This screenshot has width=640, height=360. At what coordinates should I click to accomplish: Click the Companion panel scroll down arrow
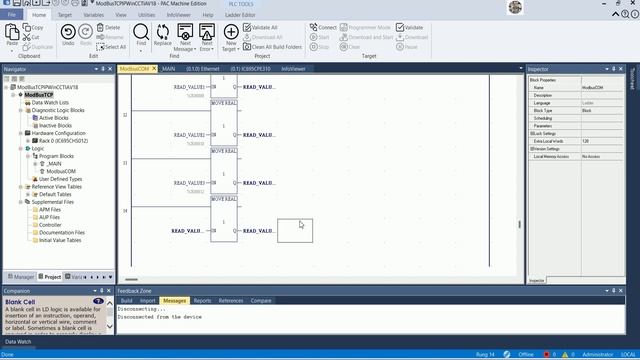(x=109, y=326)
